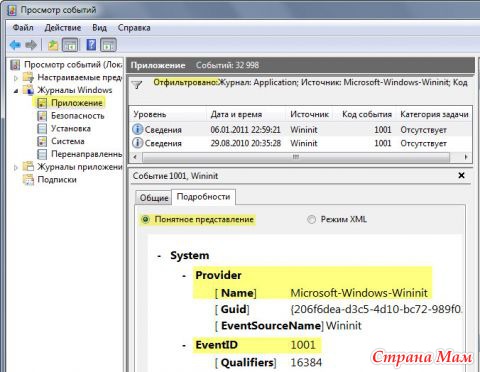Expand Настраиваемые представления tree node
This screenshot has width=480, height=372.
[16, 78]
